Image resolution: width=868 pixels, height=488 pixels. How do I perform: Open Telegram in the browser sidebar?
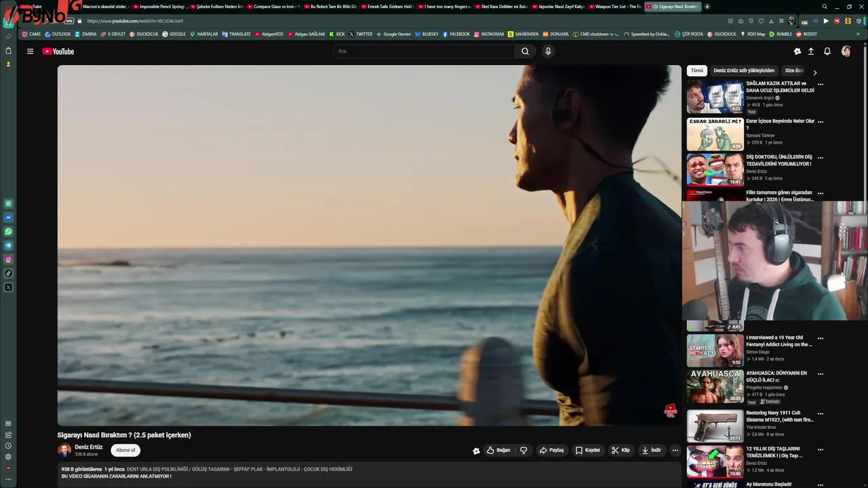click(x=8, y=245)
